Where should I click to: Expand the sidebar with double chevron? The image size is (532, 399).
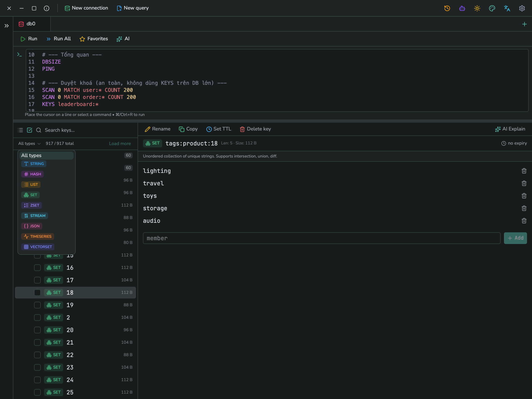[x=6, y=26]
